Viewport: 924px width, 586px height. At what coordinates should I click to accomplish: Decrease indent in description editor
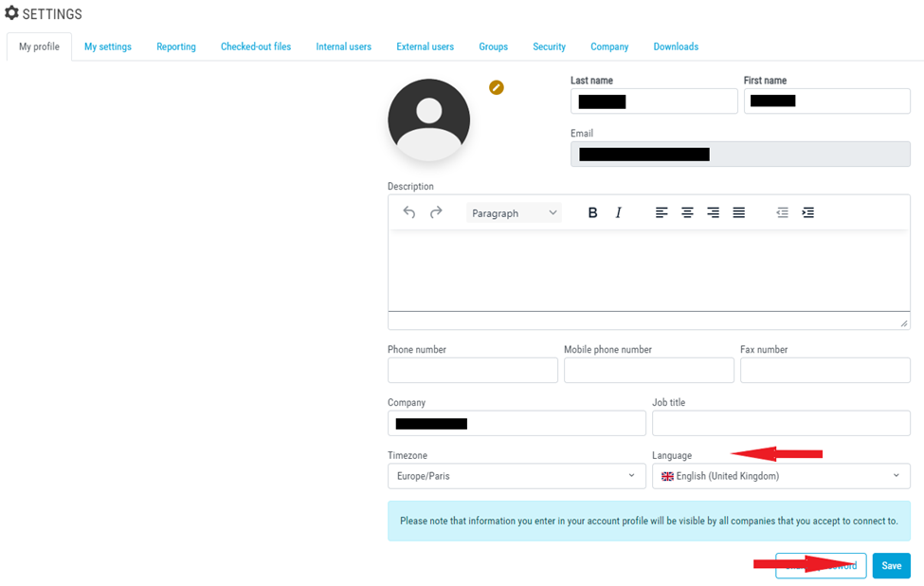[x=782, y=212]
